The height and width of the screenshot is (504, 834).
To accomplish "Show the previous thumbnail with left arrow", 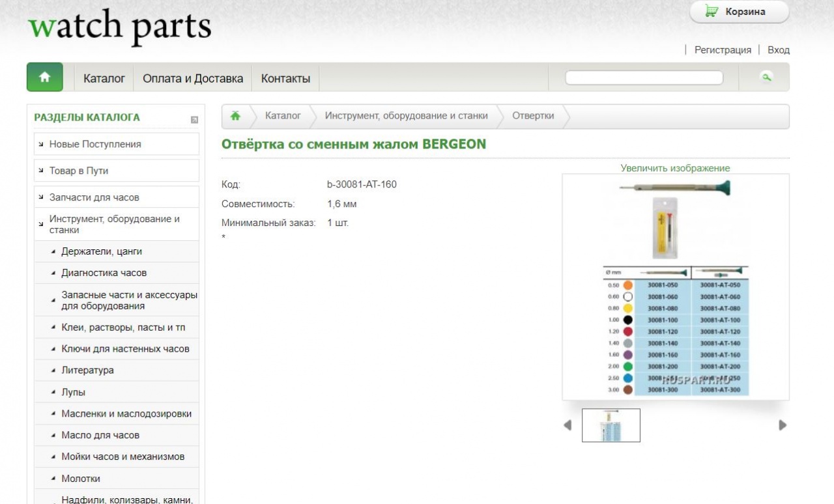I will click(x=568, y=425).
